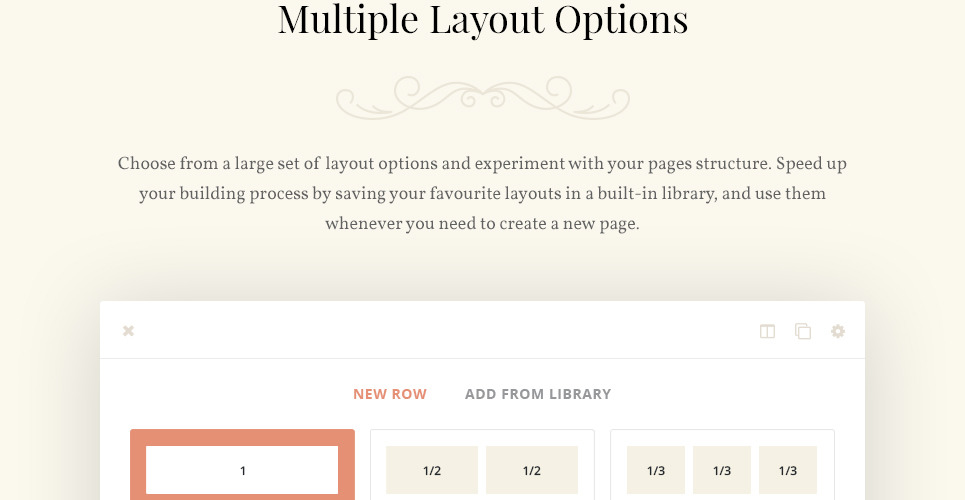Click the "Multiple Layout Options" heading
965x500 pixels.
[x=483, y=21]
